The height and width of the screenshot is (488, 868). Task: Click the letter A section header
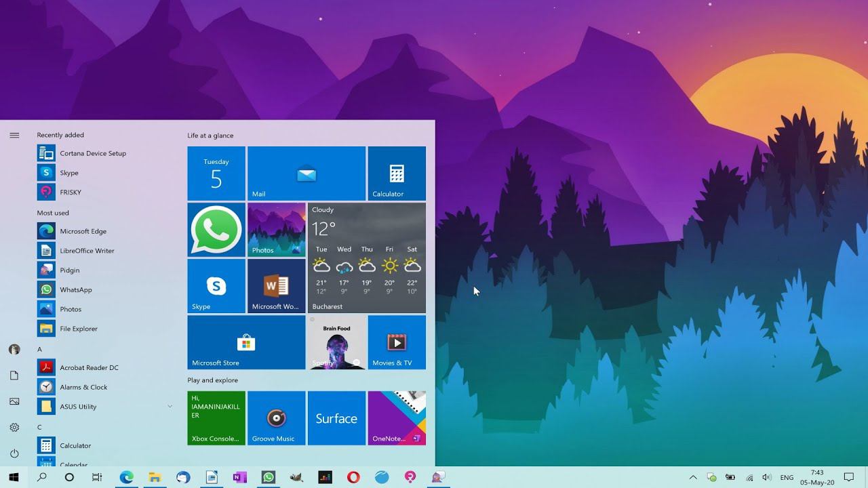(x=39, y=349)
